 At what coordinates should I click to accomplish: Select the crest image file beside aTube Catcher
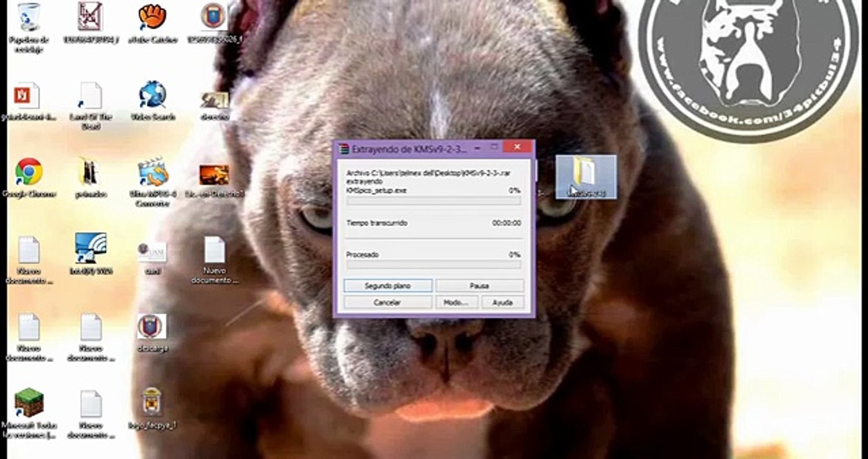pos(214,16)
